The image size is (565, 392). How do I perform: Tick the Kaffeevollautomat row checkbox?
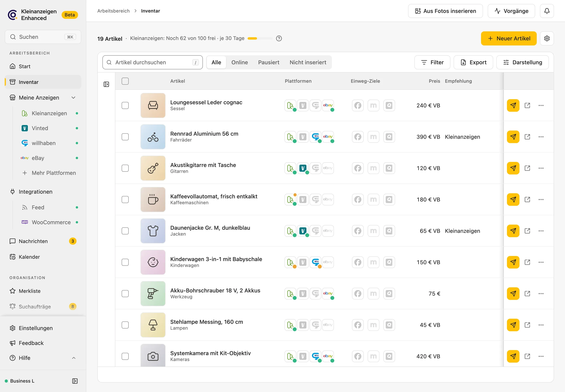pyautogui.click(x=125, y=200)
